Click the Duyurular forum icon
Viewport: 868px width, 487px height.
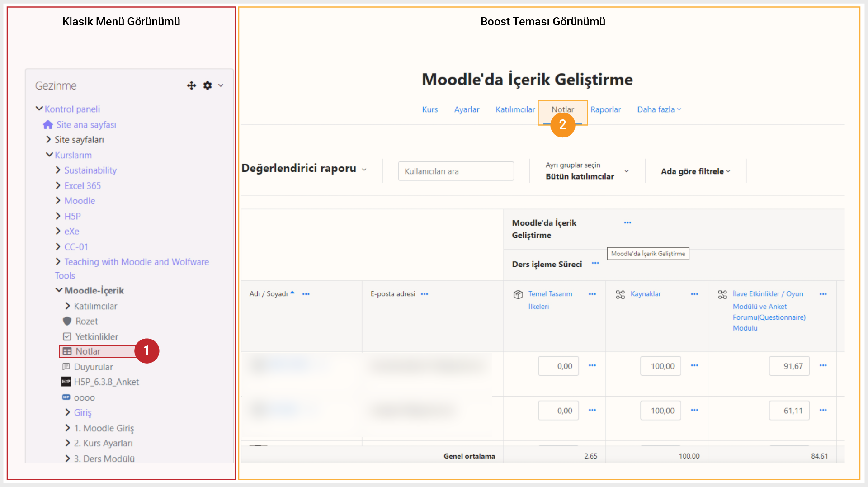(66, 366)
